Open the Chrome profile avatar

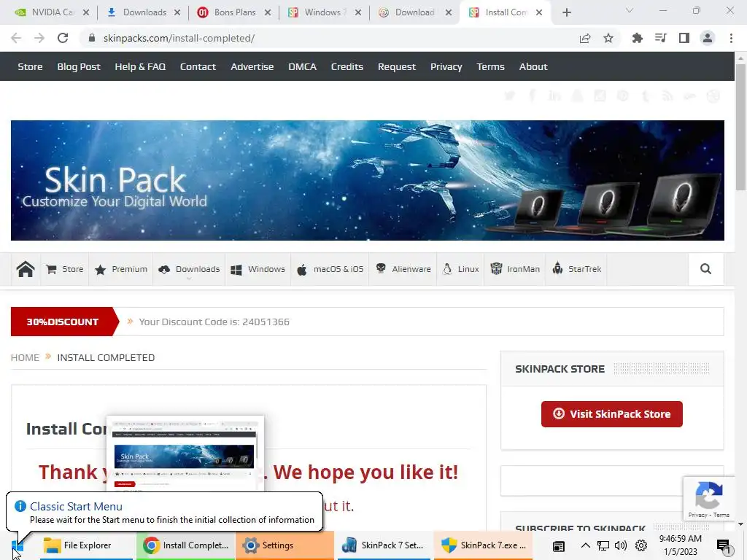(x=708, y=38)
